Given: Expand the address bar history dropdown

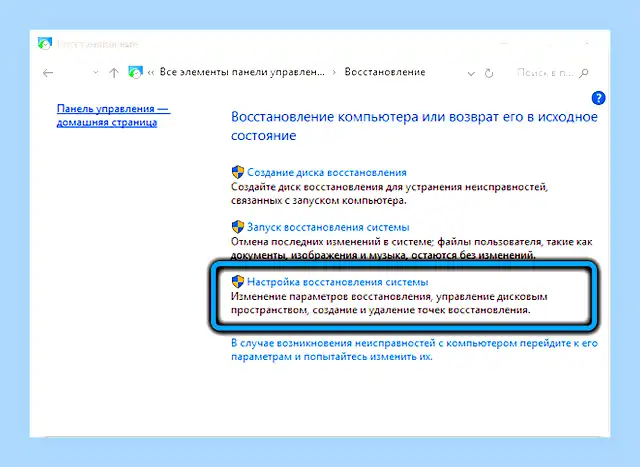Looking at the screenshot, I should pyautogui.click(x=471, y=74).
